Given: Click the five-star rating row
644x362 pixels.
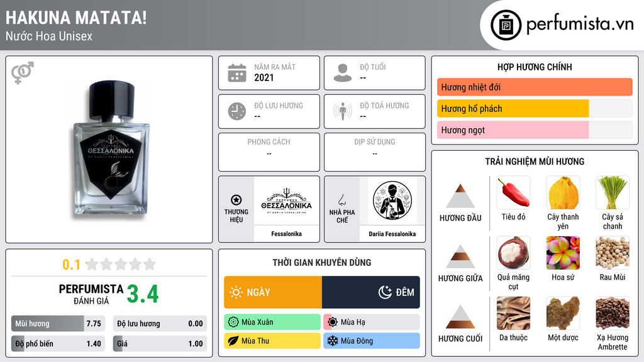Looking at the screenshot, I should coord(121,264).
